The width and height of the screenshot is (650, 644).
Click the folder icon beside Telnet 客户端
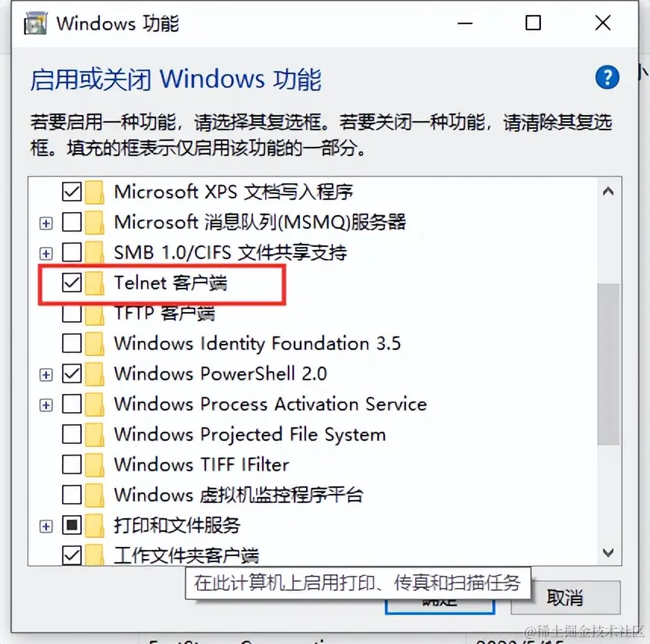[95, 283]
